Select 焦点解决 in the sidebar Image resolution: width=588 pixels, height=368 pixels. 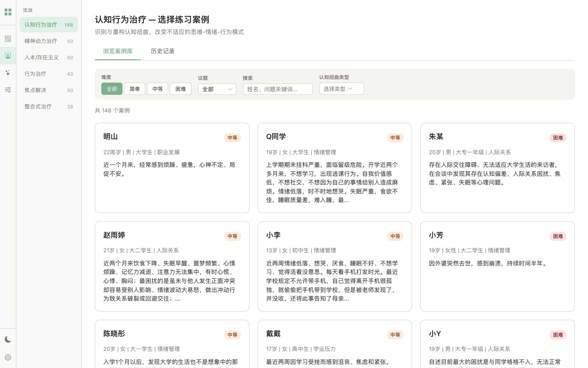[x=49, y=90]
